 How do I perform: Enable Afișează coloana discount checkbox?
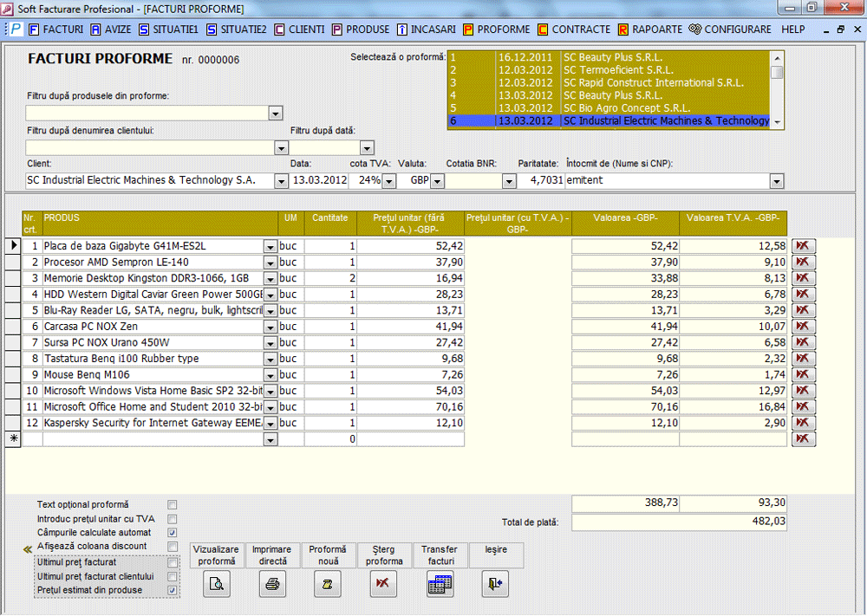pos(173,547)
